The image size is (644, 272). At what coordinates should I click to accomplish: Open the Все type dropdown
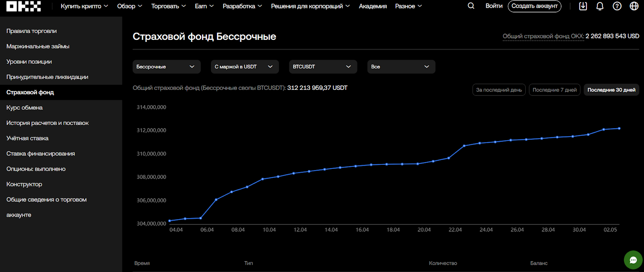(x=401, y=66)
